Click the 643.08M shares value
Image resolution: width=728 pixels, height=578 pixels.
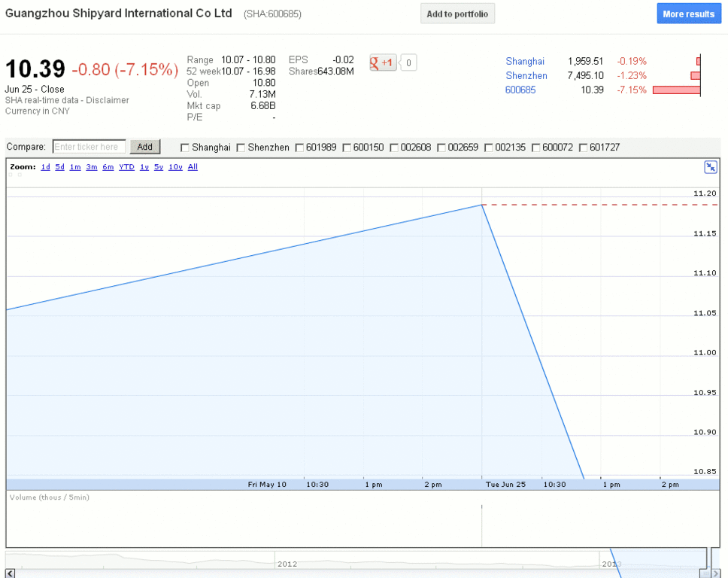click(x=335, y=71)
